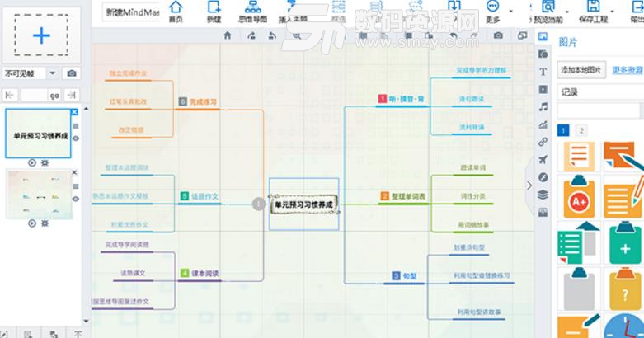644x338 pixels.
Task: Open the image panel icon in sidebar
Action: click(543, 36)
